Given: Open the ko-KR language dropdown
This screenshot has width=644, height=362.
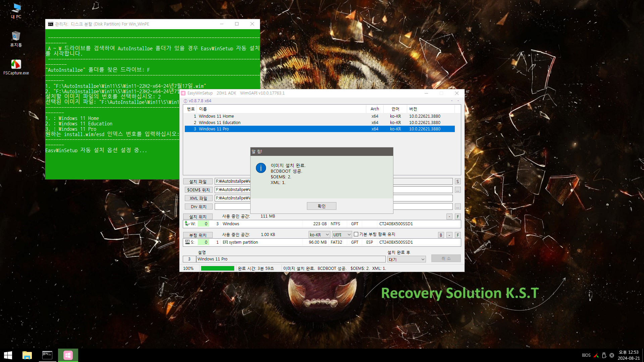Looking at the screenshot, I should tap(319, 235).
